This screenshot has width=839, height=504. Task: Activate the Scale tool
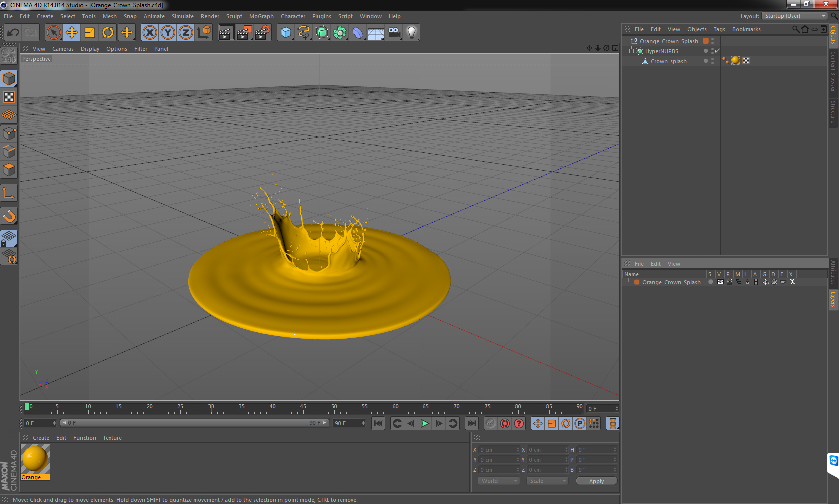[x=90, y=33]
